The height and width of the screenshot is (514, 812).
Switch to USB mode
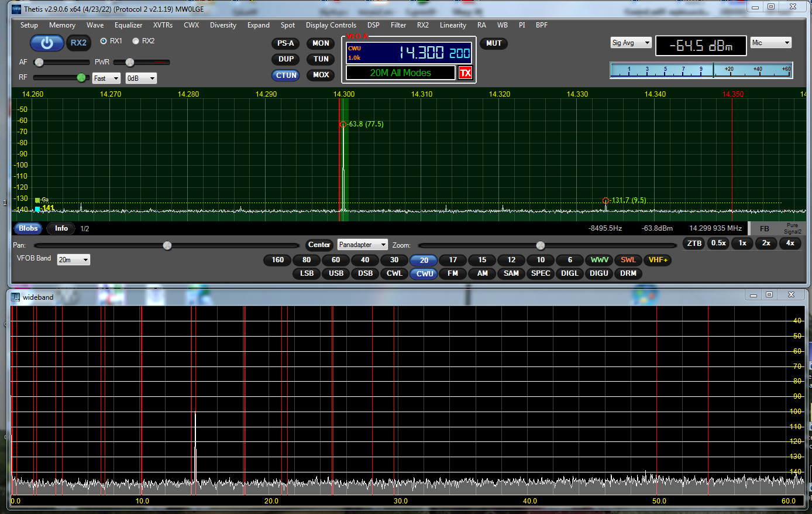pyautogui.click(x=336, y=273)
